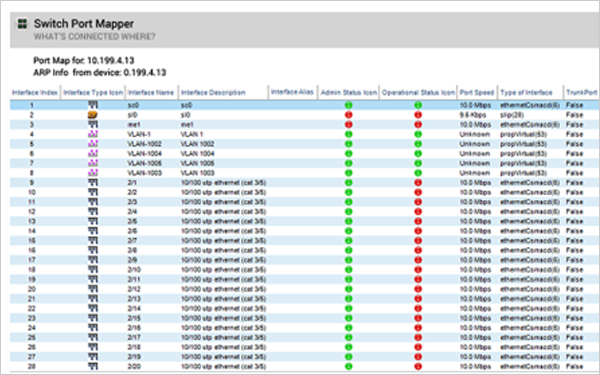Click the red operational status icon for port 2/1
The image size is (600, 375).
pyautogui.click(x=418, y=183)
